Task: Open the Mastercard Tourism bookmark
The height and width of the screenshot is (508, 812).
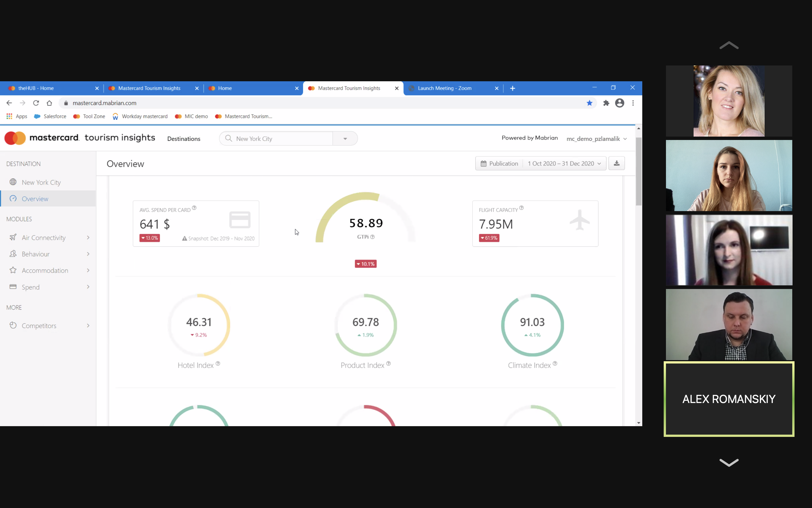Action: click(244, 116)
